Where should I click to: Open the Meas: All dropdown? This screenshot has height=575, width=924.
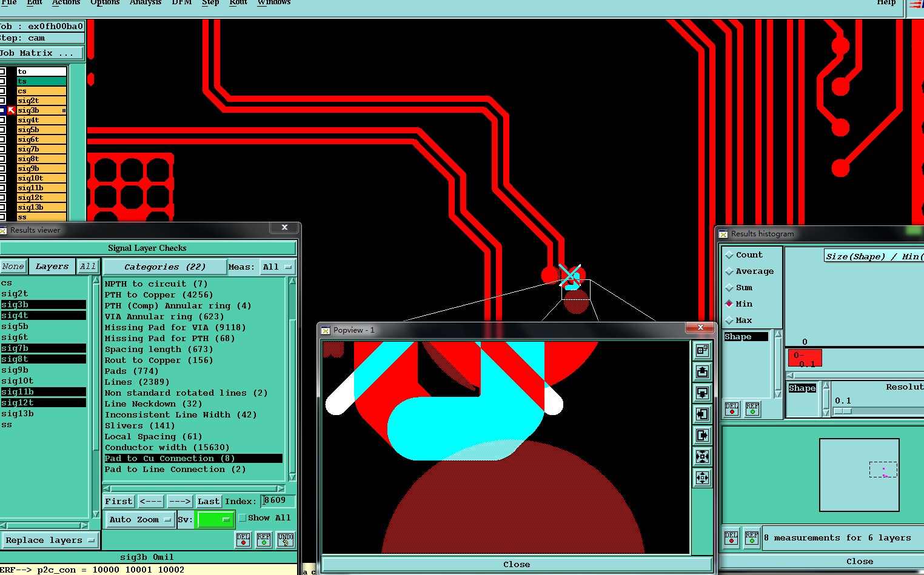(x=277, y=267)
